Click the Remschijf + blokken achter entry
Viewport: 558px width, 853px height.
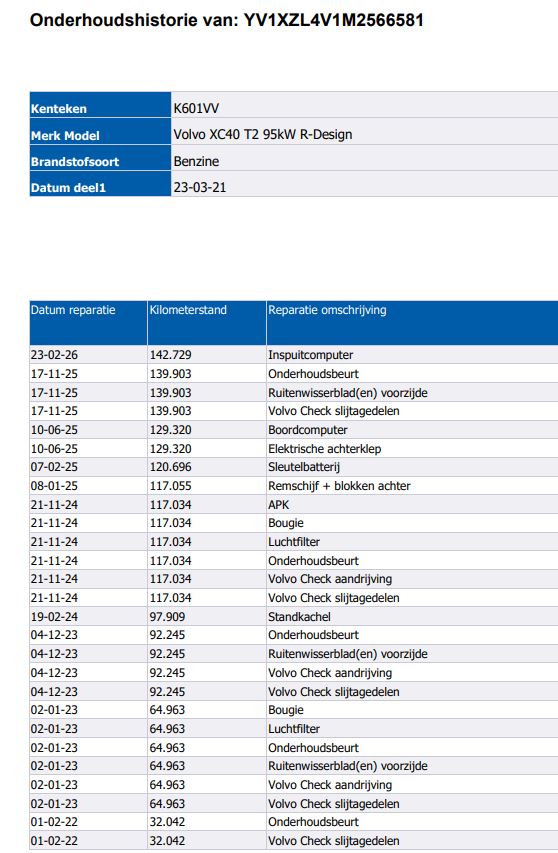tap(339, 486)
